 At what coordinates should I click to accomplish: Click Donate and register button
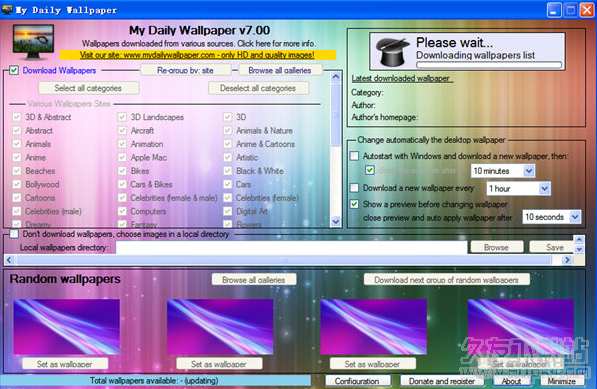tap(442, 381)
